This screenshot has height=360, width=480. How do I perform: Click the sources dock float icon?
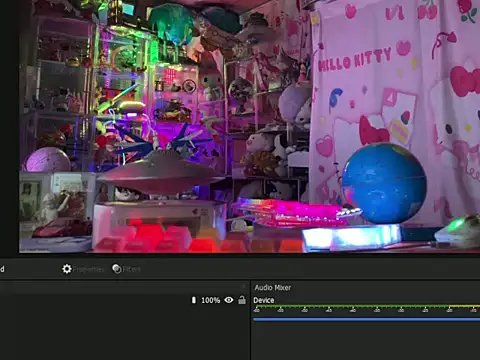(244, 287)
